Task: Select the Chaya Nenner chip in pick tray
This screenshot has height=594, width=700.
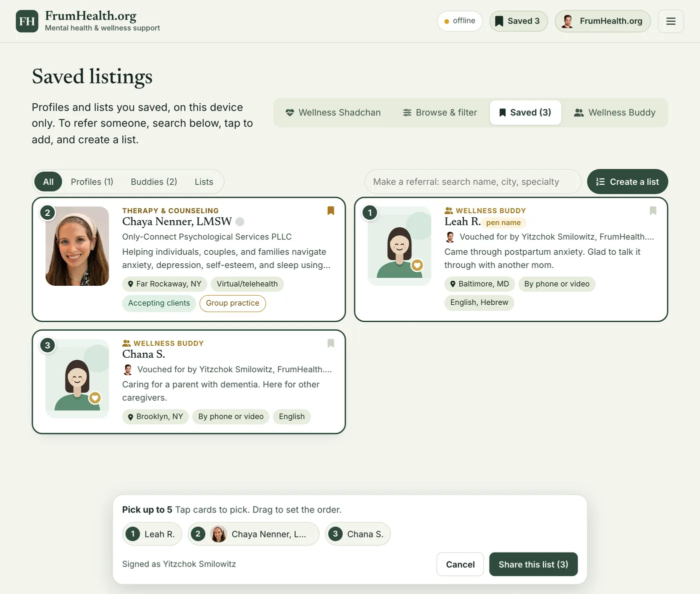Action: (x=253, y=534)
